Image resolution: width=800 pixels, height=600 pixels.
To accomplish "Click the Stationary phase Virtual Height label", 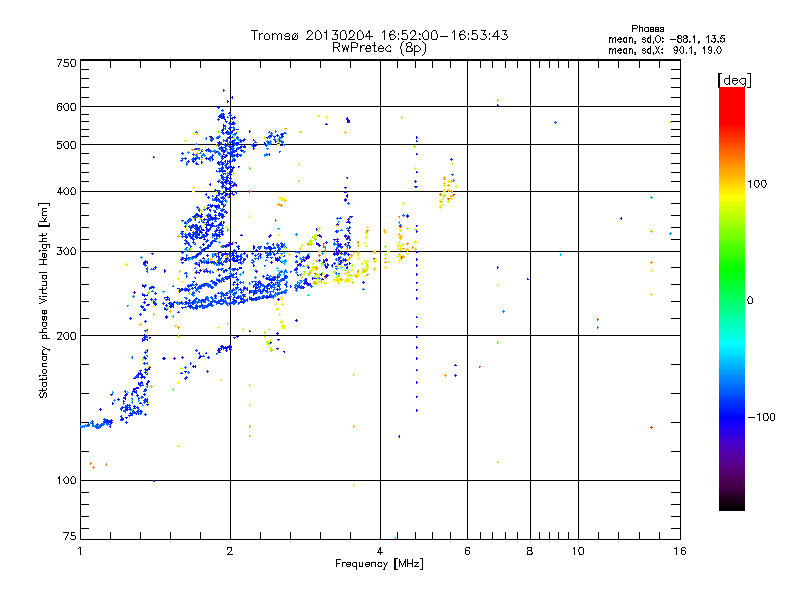I will coord(44,300).
